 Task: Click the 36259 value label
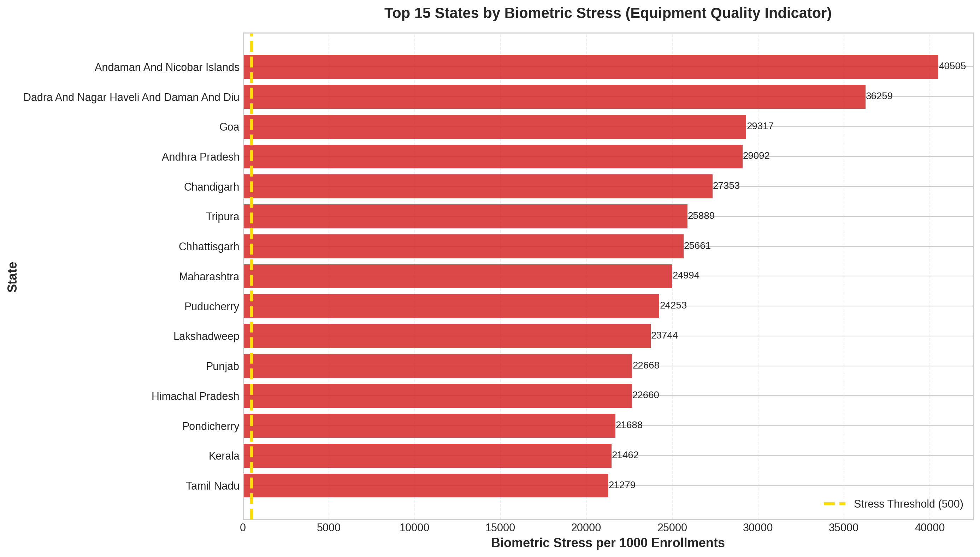879,96
